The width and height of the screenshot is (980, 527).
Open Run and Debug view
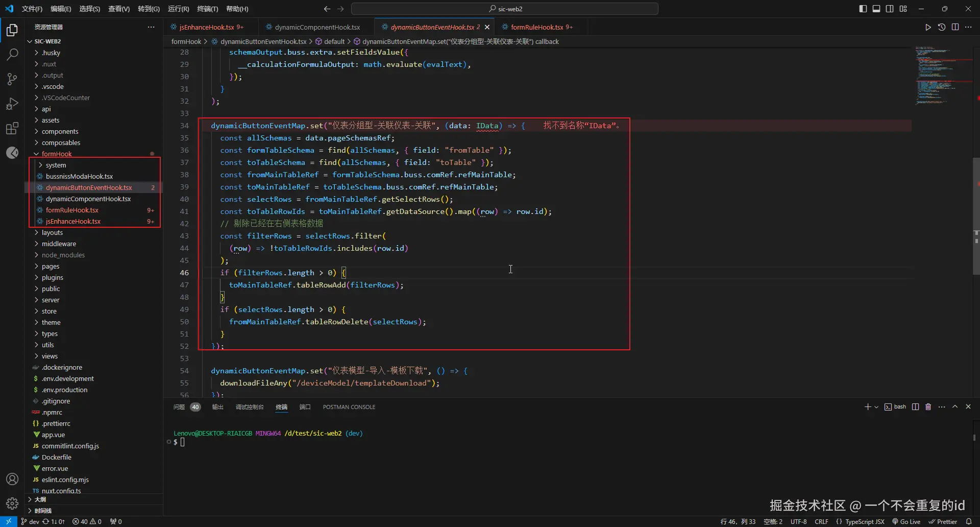[x=12, y=104]
